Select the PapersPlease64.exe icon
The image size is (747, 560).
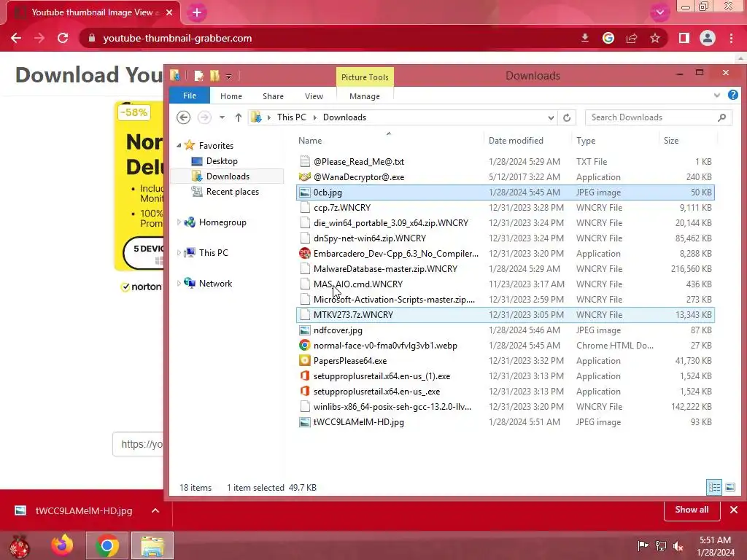[x=305, y=360]
